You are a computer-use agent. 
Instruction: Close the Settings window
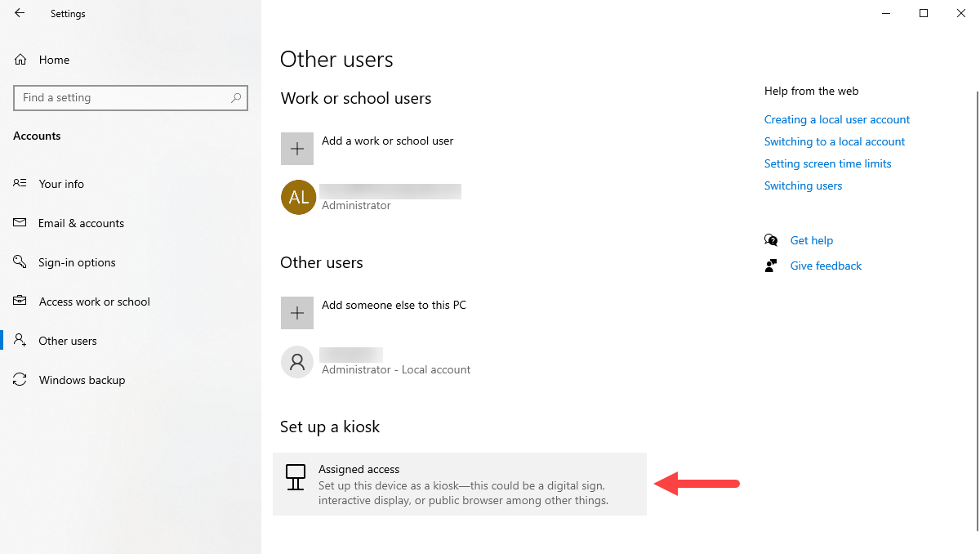[960, 13]
